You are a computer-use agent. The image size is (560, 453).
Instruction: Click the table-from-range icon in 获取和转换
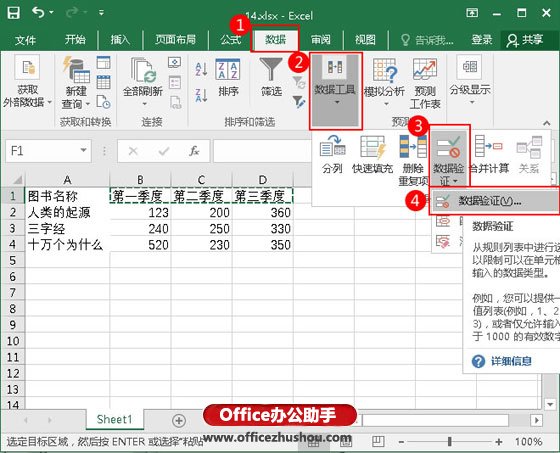click(103, 82)
